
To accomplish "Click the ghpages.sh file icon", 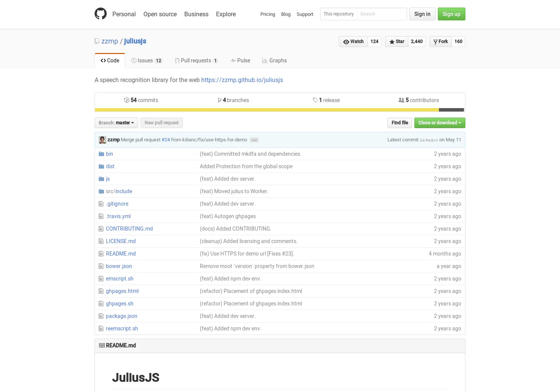I will pyautogui.click(x=101, y=304).
